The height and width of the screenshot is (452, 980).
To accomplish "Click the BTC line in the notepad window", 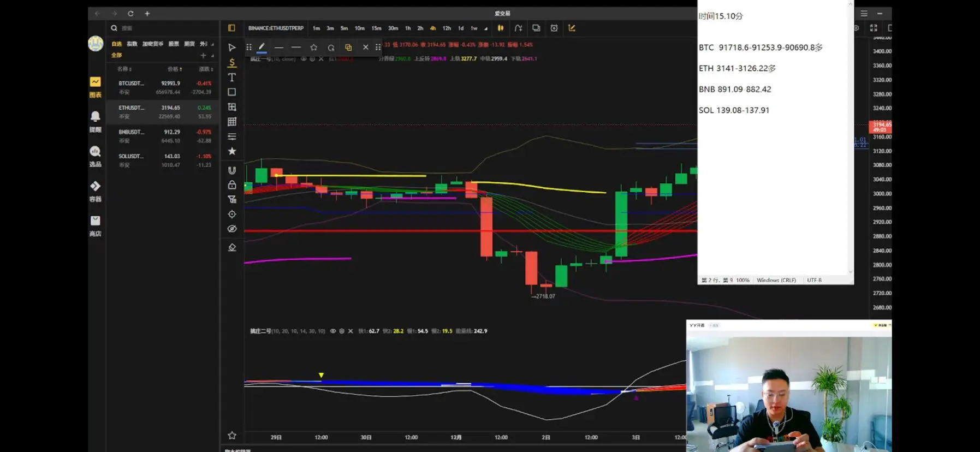I will point(761,47).
